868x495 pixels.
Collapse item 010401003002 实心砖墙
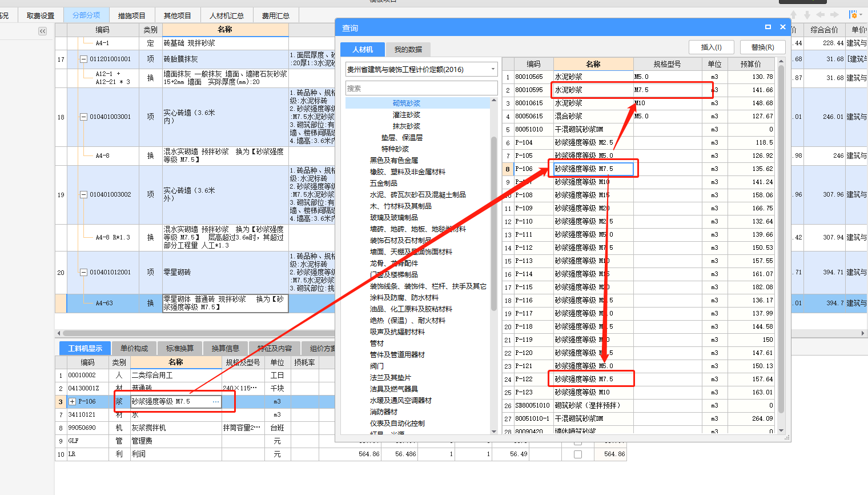pos(84,194)
